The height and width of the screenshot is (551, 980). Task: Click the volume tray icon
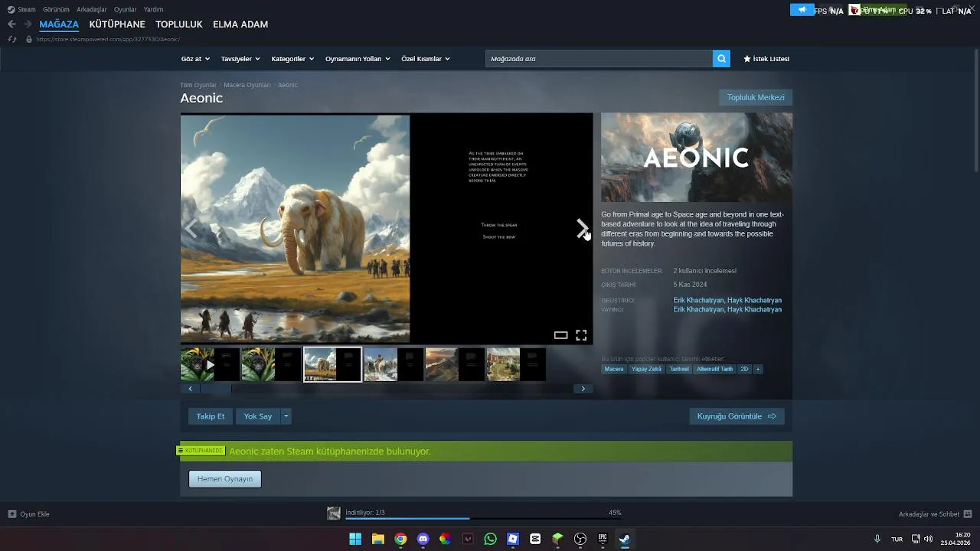[929, 539]
